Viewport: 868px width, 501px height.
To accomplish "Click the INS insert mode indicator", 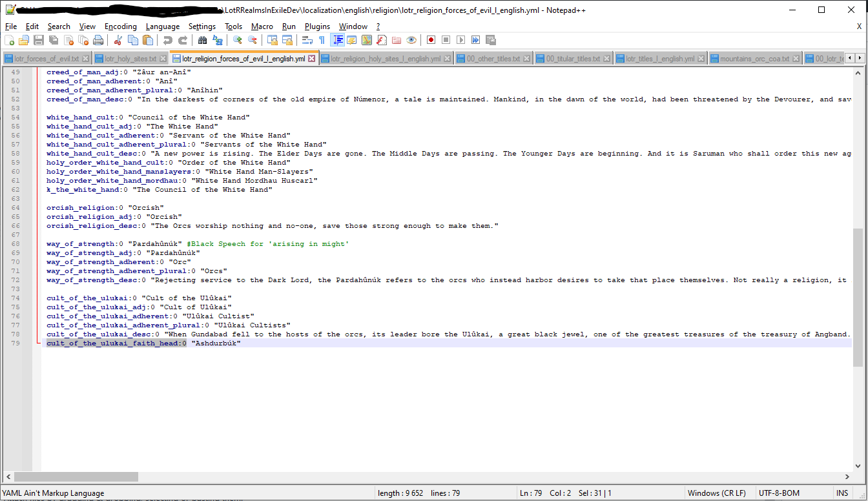I will coord(842,493).
